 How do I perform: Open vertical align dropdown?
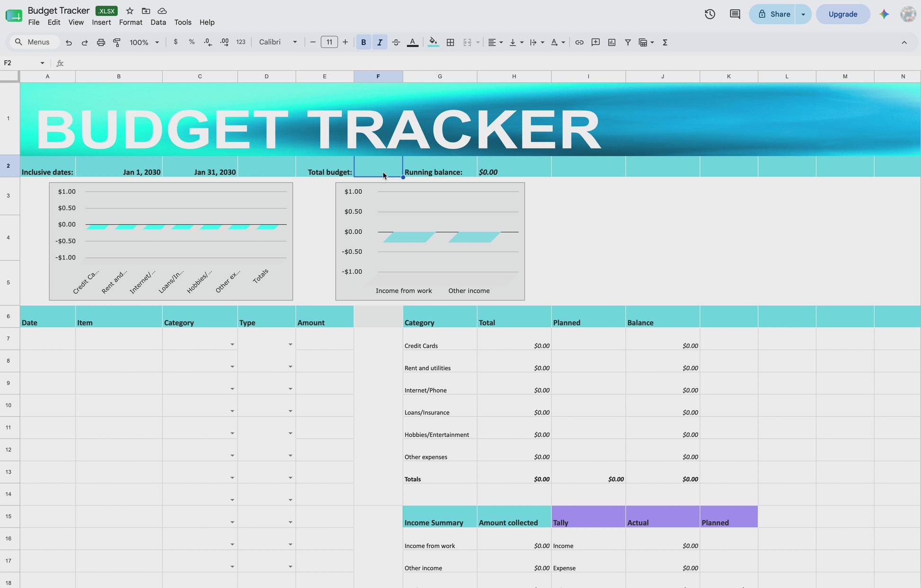pos(516,42)
